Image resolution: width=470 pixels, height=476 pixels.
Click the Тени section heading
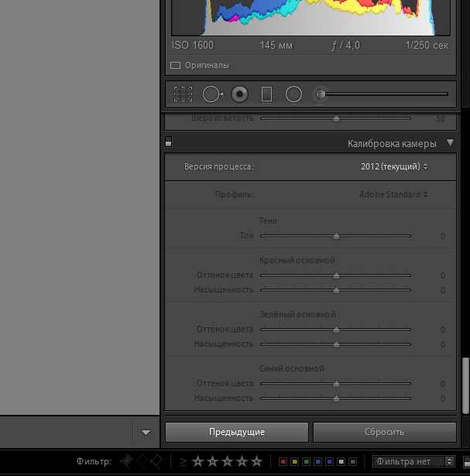click(x=269, y=221)
